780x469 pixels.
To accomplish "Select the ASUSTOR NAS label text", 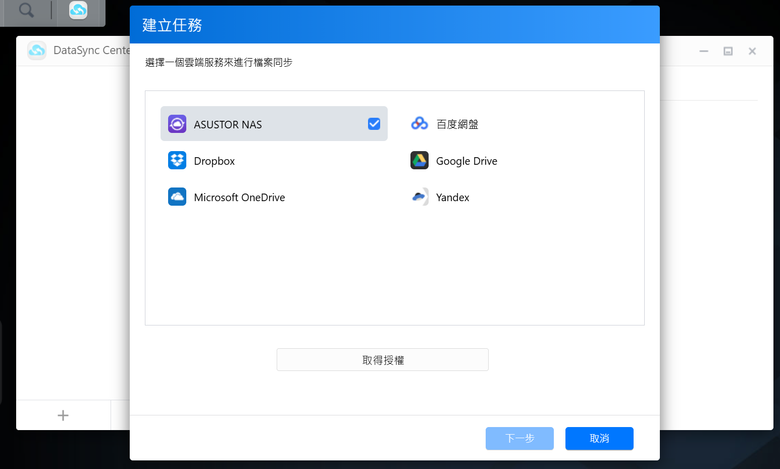I will tap(228, 124).
